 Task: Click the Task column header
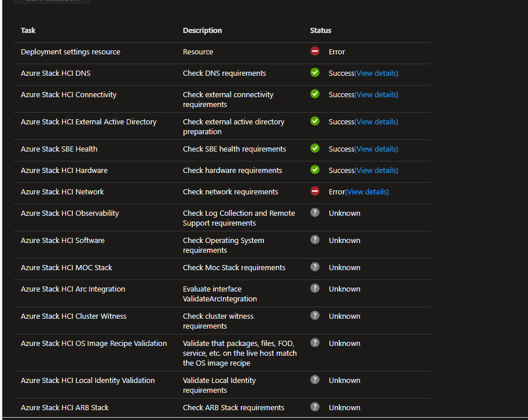tap(28, 31)
